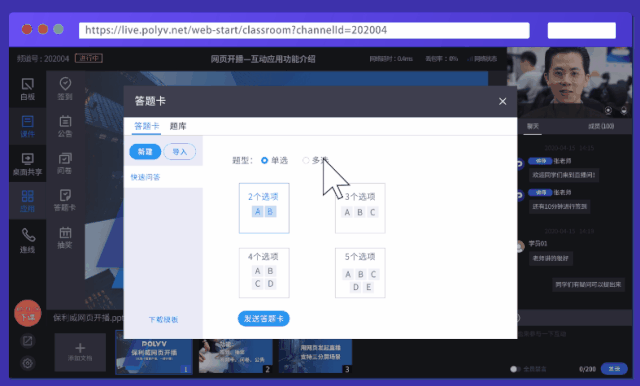Switch to the 答题卡 tab in dialog
The height and width of the screenshot is (386, 640).
point(147,126)
